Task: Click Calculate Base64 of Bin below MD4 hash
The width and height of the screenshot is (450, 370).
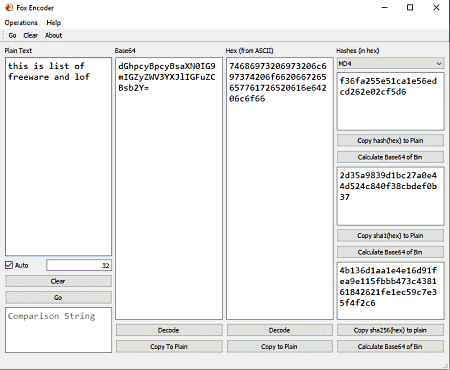Action: tap(390, 157)
